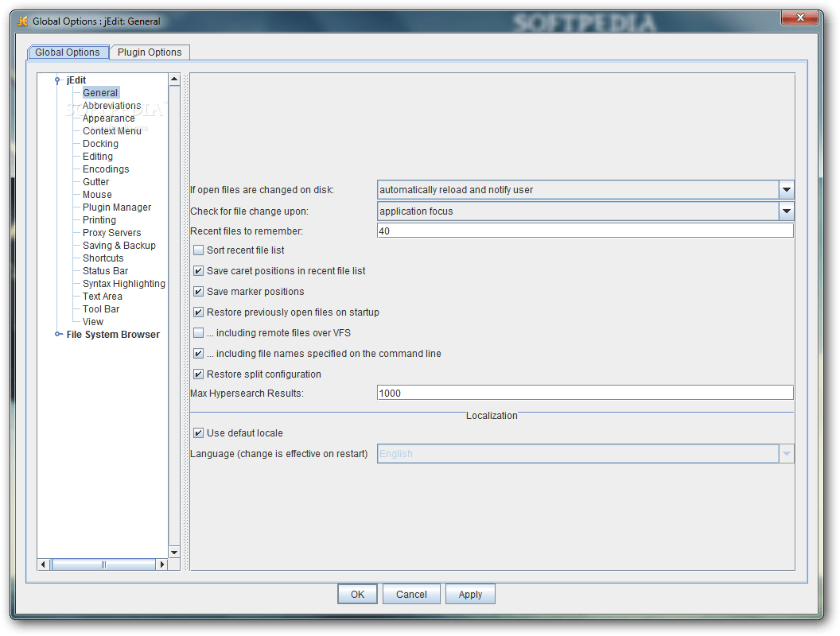
Task: Open the Mouse options page
Action: pyautogui.click(x=98, y=195)
